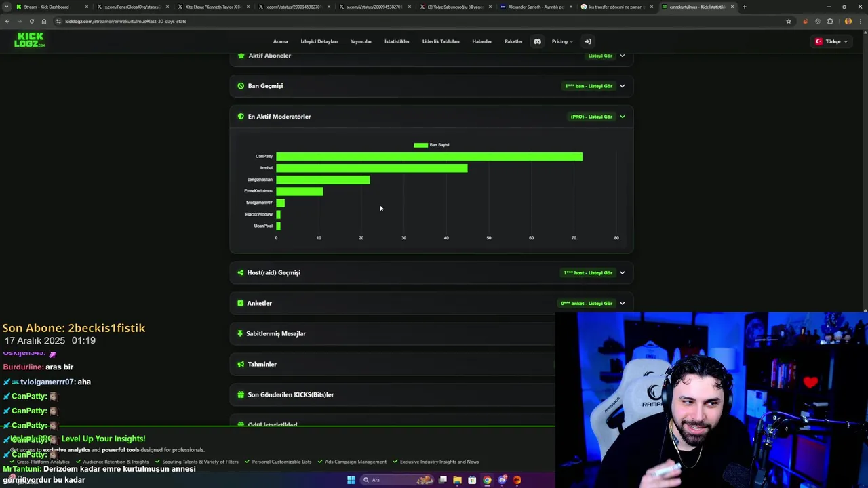Toggle the Ban Sayısı legend item
868x488 pixels.
coord(432,145)
